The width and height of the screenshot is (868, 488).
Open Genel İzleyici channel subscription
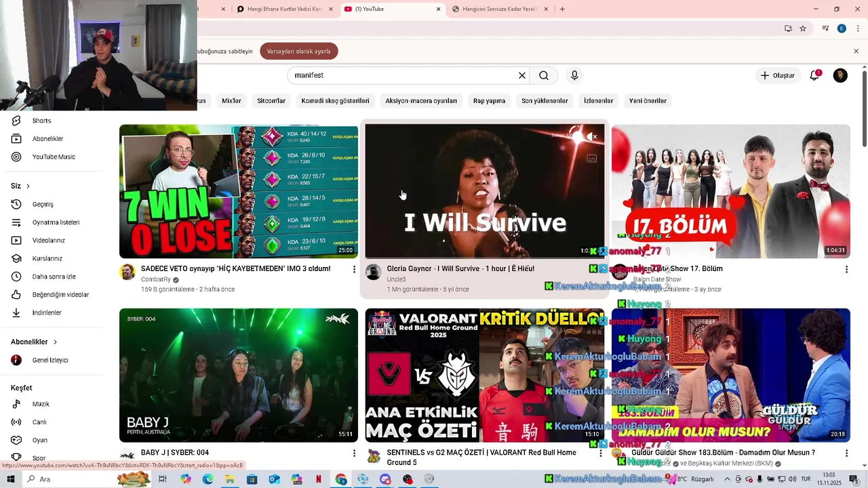pos(50,360)
